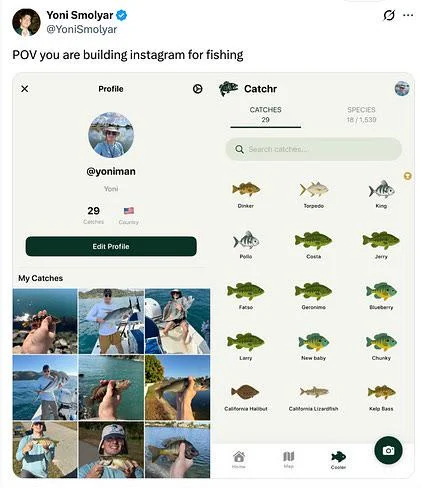Tap the Blueberry sunfish icon

[x=381, y=291]
